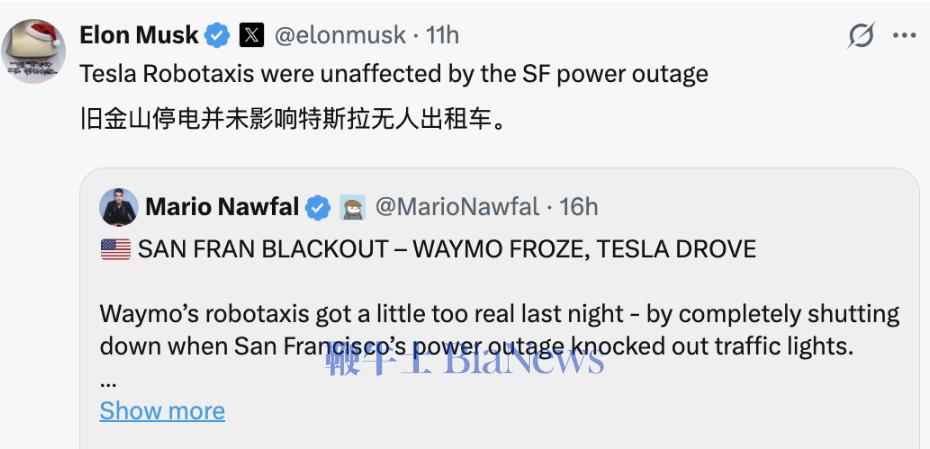Click the SAN FRAN BLACKOUT headline
This screenshot has width=930, height=449.
(446, 249)
